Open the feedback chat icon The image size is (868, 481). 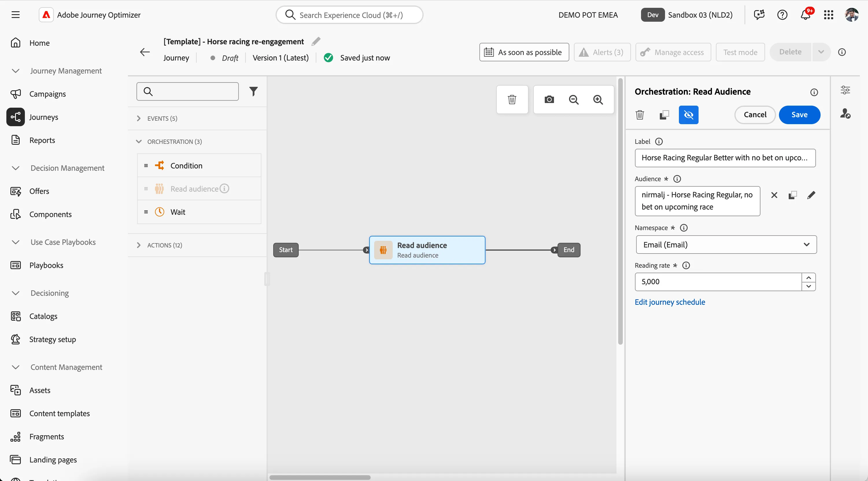click(759, 15)
